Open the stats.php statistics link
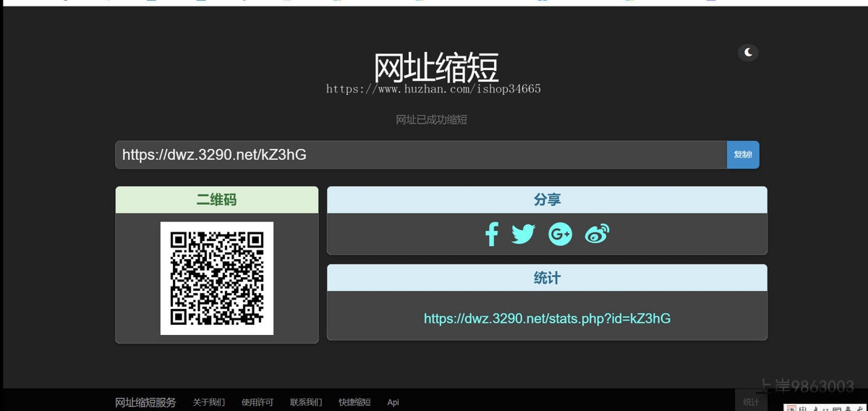This screenshot has width=868, height=411. (x=547, y=318)
